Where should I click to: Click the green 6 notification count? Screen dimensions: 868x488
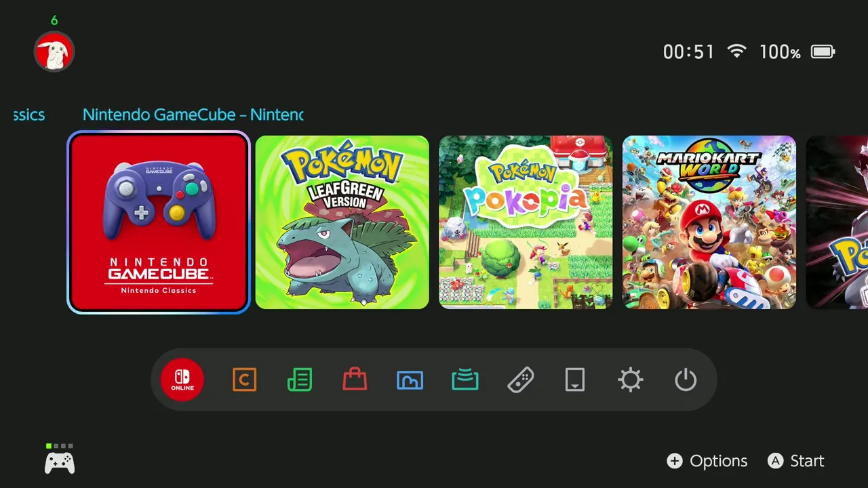[54, 20]
